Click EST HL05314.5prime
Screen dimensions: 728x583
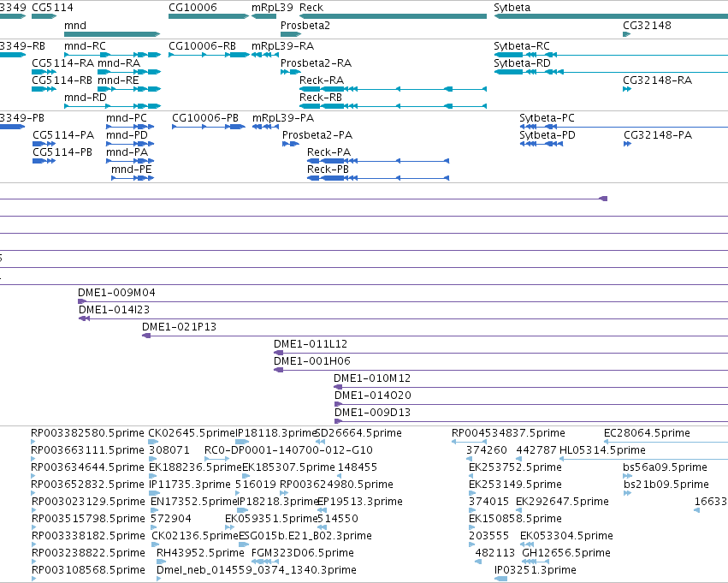[x=602, y=450]
